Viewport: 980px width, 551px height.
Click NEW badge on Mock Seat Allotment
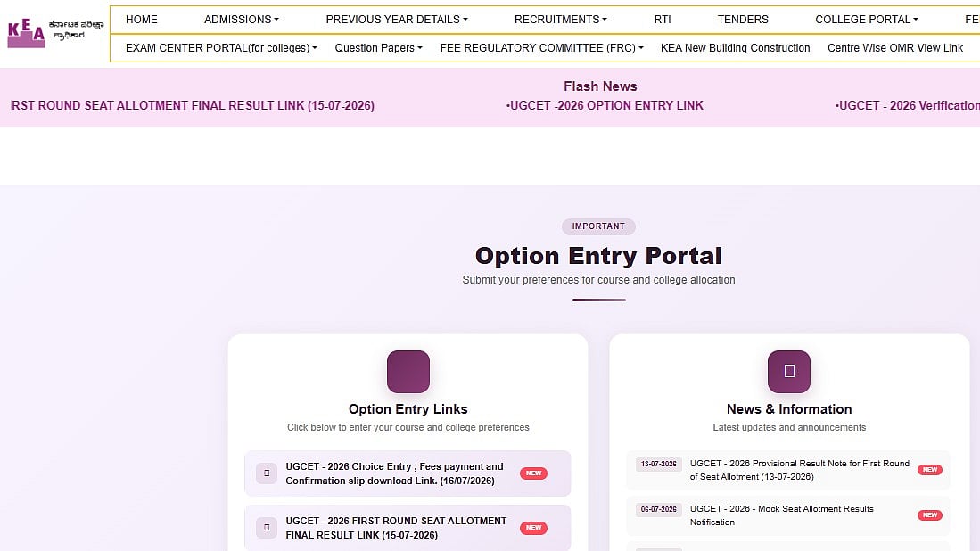click(929, 514)
